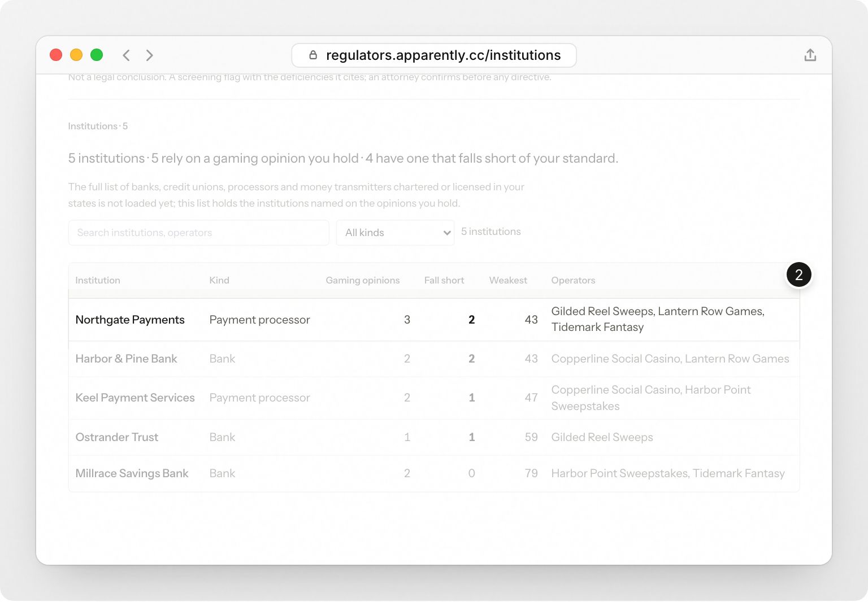Sort by the Institution column header
Screen dimensions: 868x602
pos(98,280)
